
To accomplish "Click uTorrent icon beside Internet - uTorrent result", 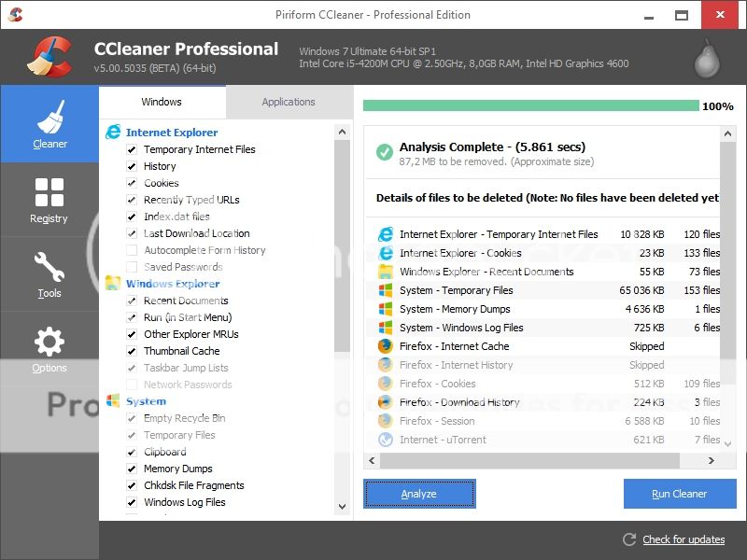I will coord(386,440).
